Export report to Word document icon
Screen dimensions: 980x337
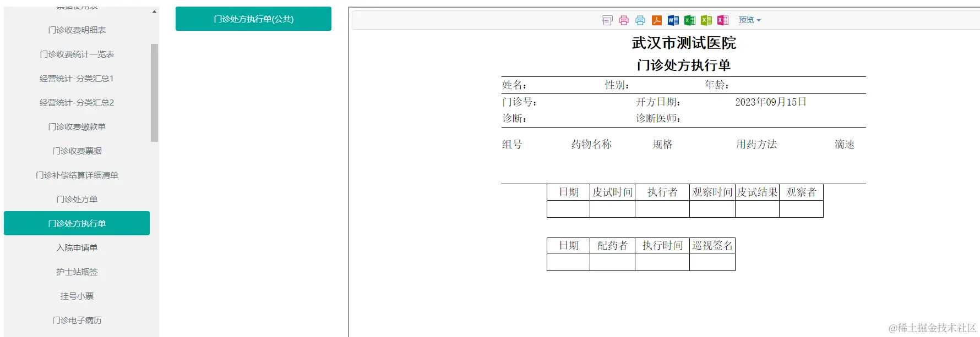click(x=673, y=20)
